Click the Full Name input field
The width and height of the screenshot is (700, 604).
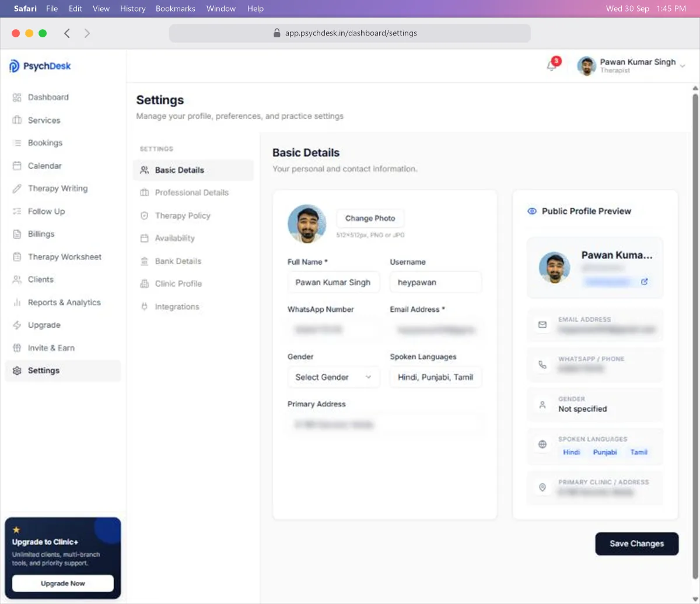[x=334, y=282]
